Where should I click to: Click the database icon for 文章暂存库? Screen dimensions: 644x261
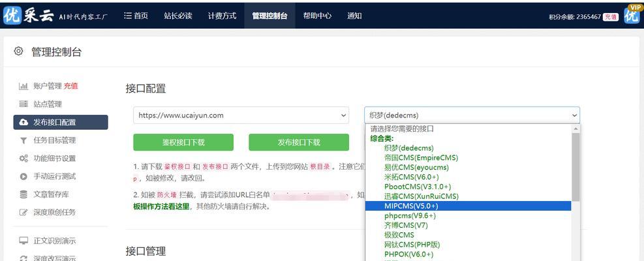pos(23,194)
